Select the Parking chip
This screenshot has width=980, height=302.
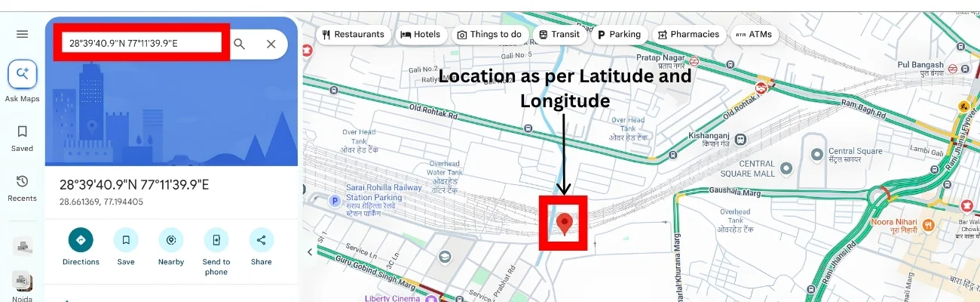(619, 35)
